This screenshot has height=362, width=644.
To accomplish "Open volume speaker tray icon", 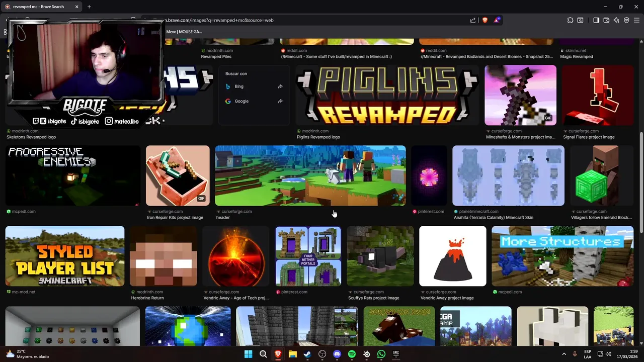I will (x=608, y=354).
